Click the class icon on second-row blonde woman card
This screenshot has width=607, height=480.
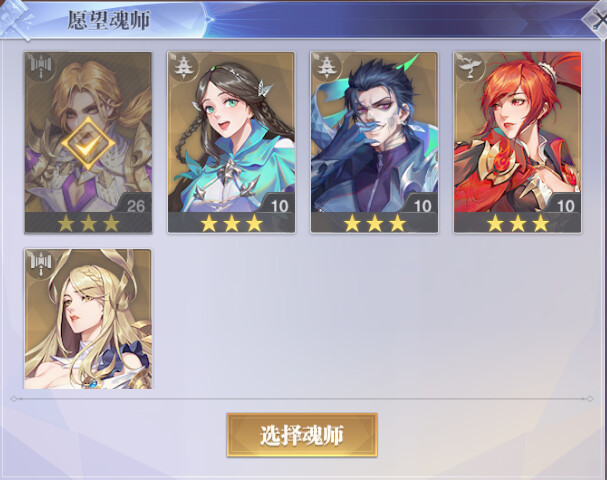pyautogui.click(x=41, y=264)
